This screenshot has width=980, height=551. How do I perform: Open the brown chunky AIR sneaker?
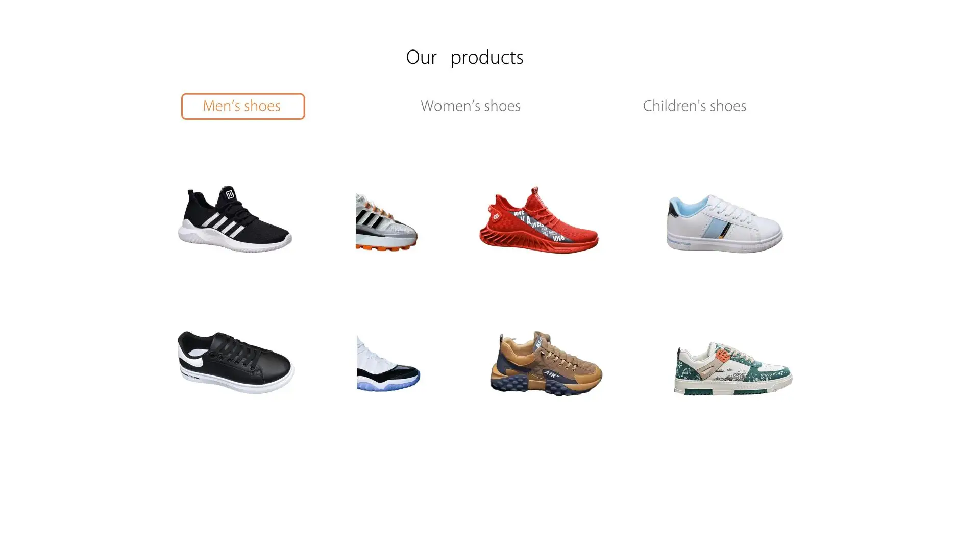click(546, 363)
